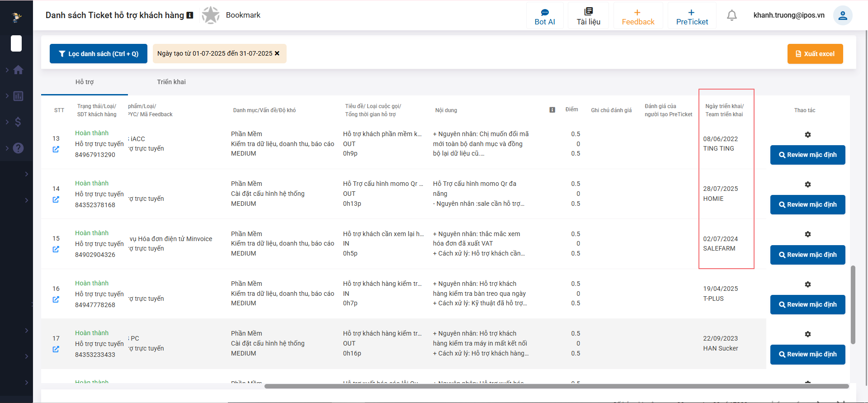Click the gear icon for the SALEFARM row

pyautogui.click(x=808, y=234)
